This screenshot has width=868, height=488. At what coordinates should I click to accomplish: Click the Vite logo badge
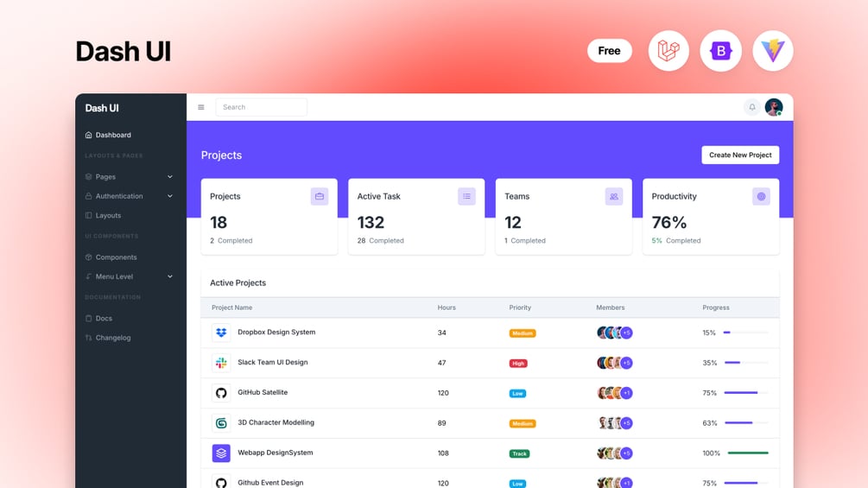[773, 51]
